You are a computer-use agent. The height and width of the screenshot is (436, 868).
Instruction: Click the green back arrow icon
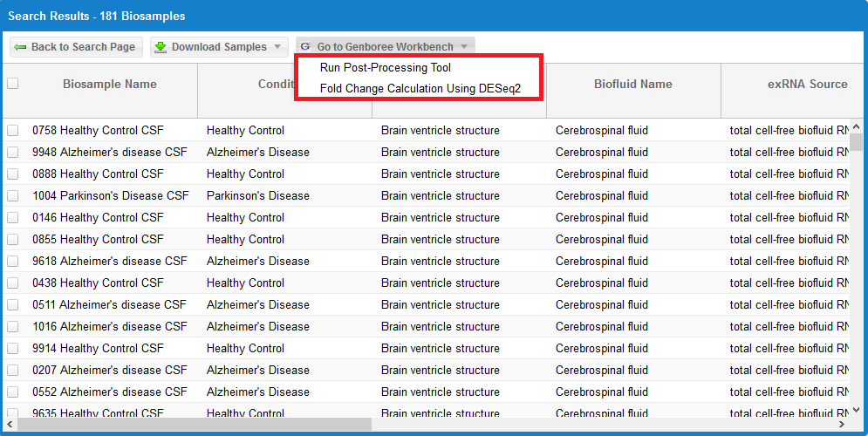pos(20,47)
